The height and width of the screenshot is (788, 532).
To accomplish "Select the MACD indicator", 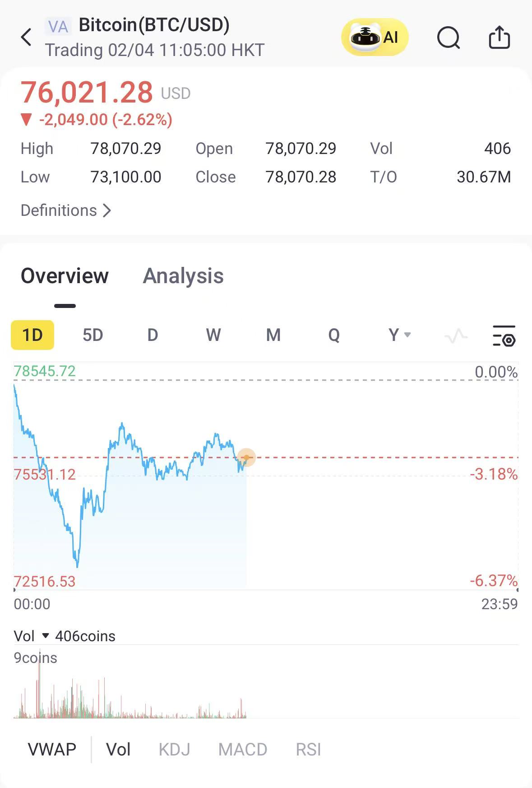I will (x=243, y=750).
